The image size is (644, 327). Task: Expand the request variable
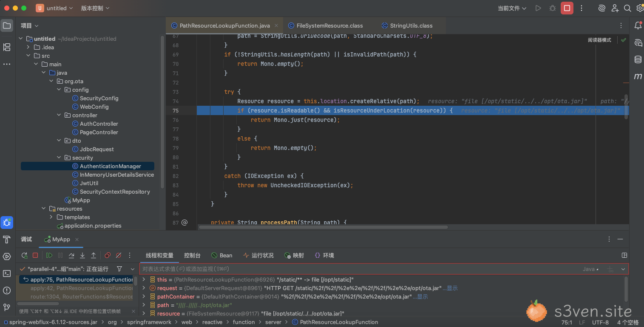[144, 288]
